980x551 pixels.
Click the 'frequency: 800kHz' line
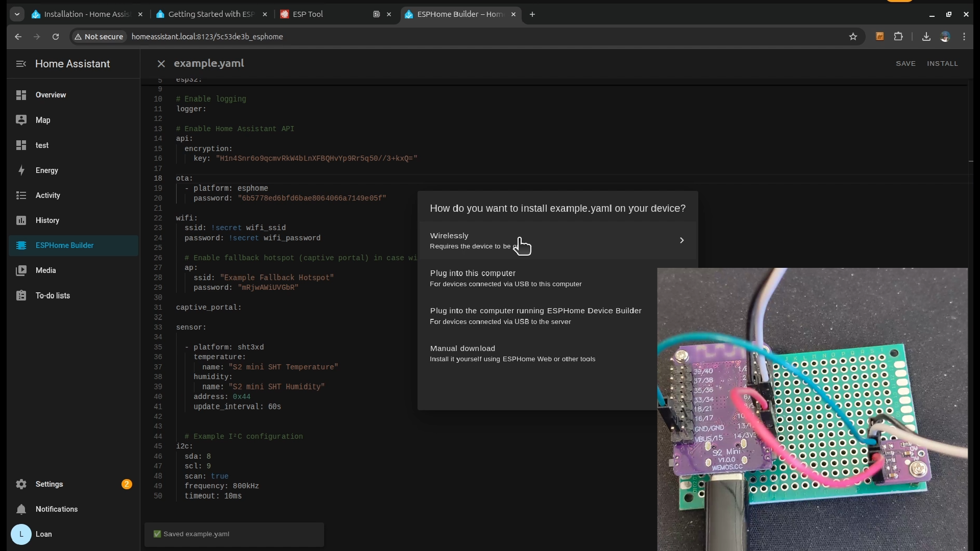(222, 486)
